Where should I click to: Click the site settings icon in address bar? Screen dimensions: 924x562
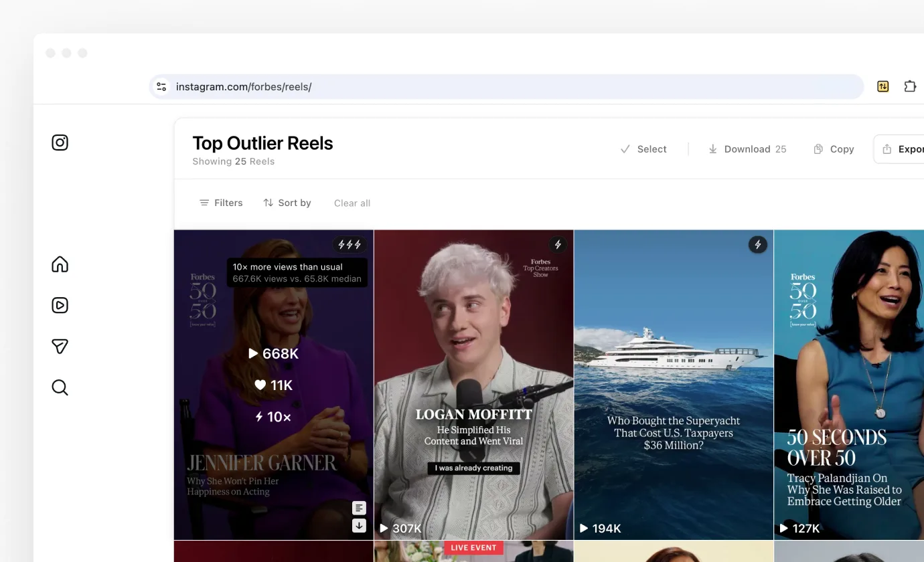(161, 86)
